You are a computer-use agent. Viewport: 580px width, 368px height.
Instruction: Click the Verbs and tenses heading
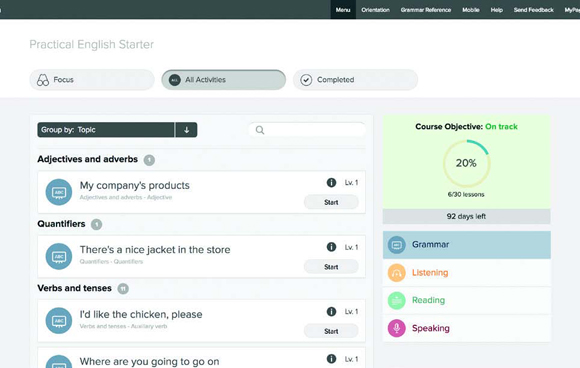74,288
